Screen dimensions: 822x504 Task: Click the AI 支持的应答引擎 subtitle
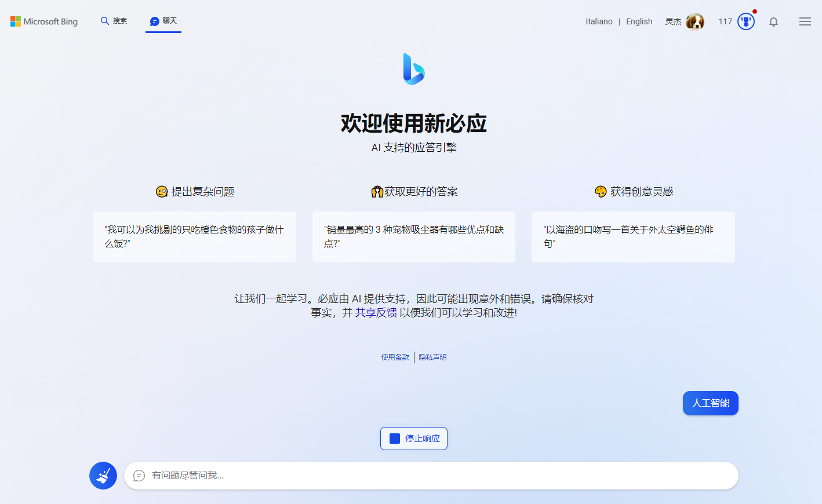tap(414, 148)
